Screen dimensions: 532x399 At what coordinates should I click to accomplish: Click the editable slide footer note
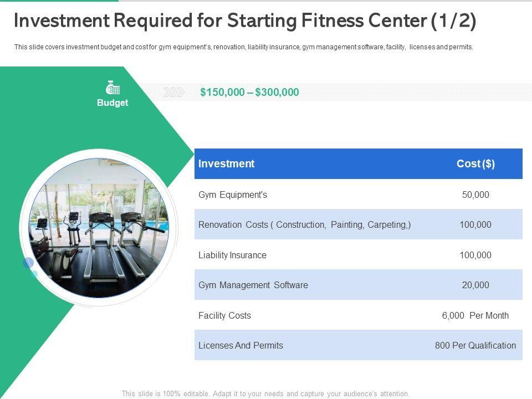[x=265, y=394]
